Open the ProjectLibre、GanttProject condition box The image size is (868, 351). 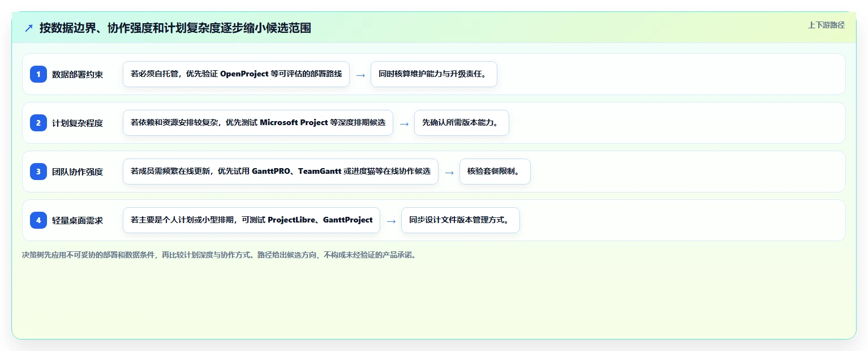point(251,220)
